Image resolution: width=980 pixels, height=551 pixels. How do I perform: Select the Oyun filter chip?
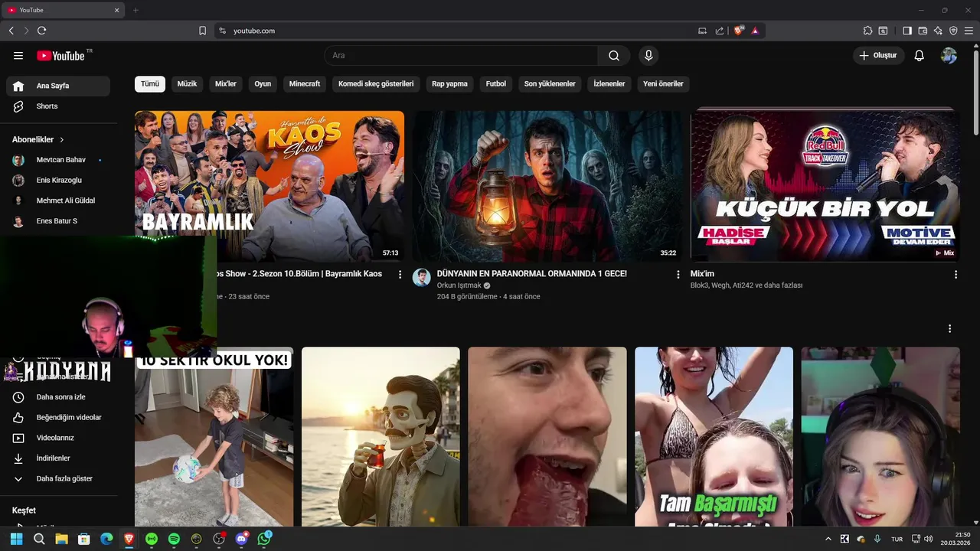[x=263, y=83]
